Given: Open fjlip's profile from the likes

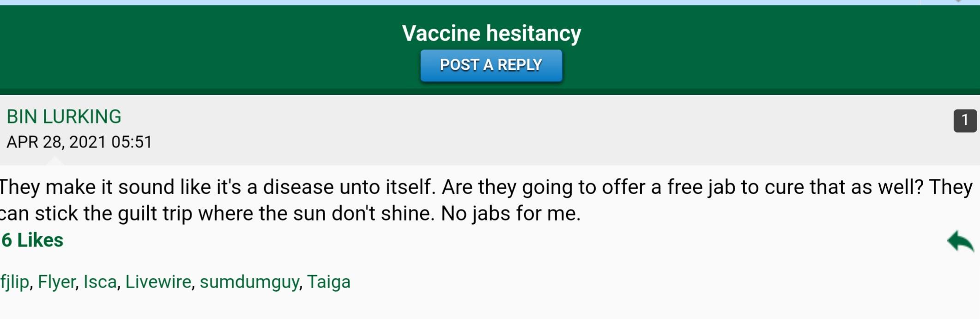Looking at the screenshot, I should 14,282.
